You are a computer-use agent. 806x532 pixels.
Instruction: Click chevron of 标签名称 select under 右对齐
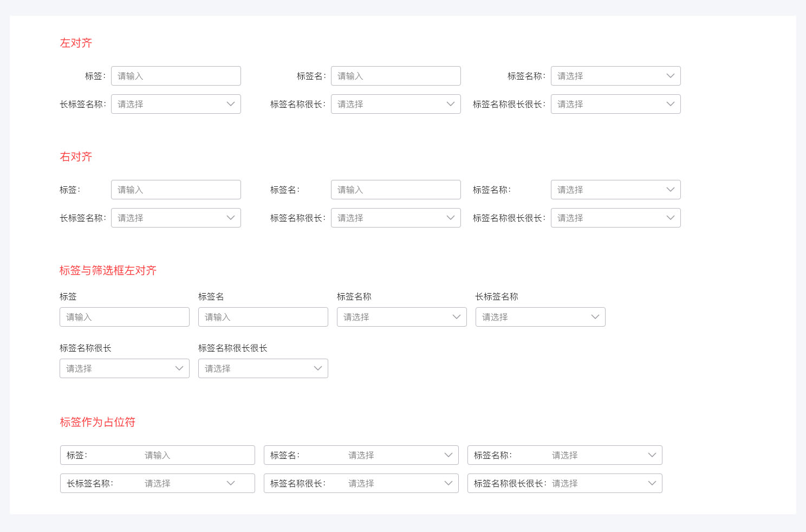click(x=671, y=190)
